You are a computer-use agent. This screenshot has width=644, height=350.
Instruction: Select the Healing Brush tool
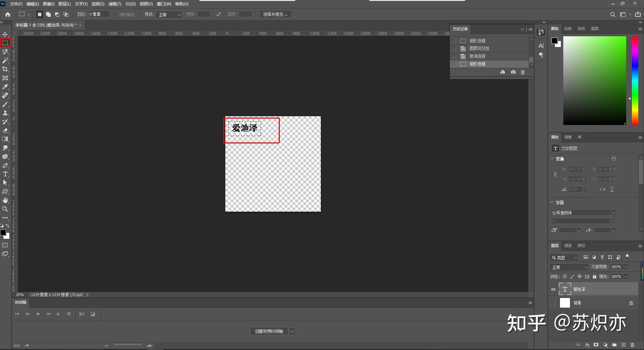click(5, 95)
